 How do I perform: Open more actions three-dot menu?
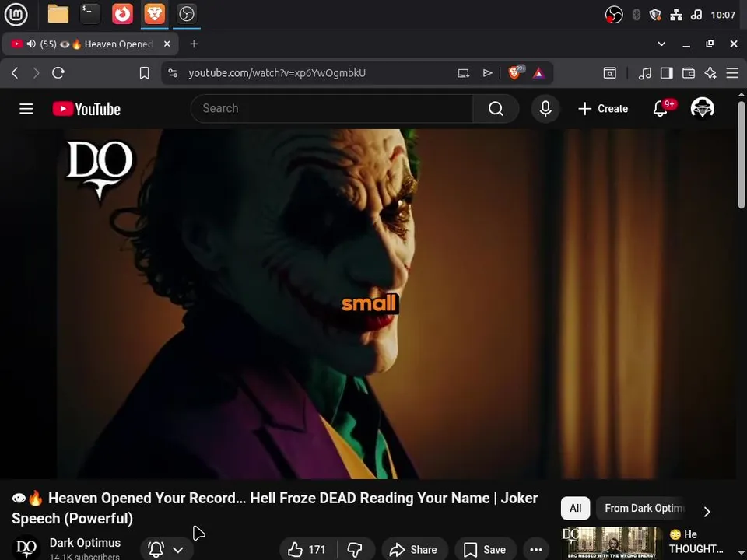[536, 550]
